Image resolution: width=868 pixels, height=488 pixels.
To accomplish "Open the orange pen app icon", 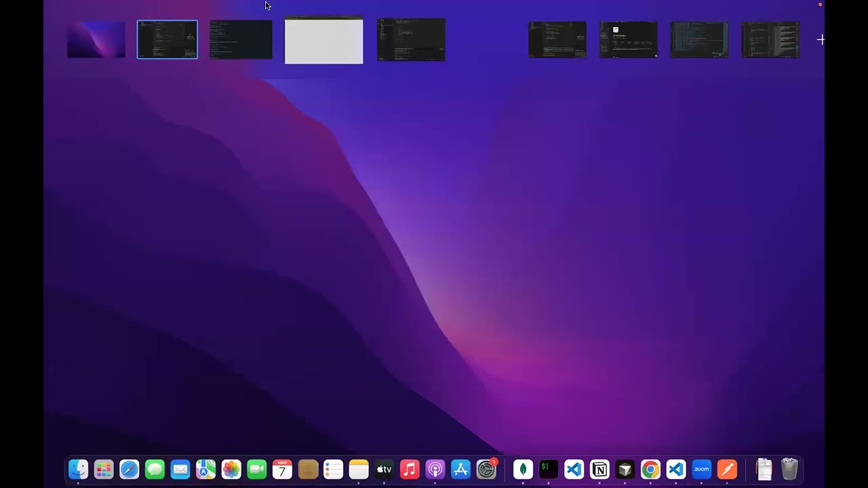I will coord(727,469).
